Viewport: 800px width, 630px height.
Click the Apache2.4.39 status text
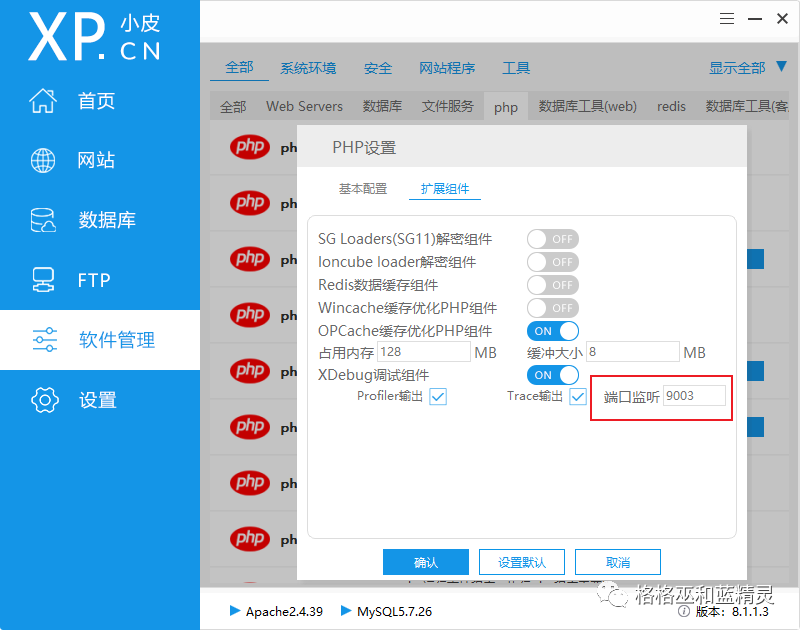click(284, 611)
